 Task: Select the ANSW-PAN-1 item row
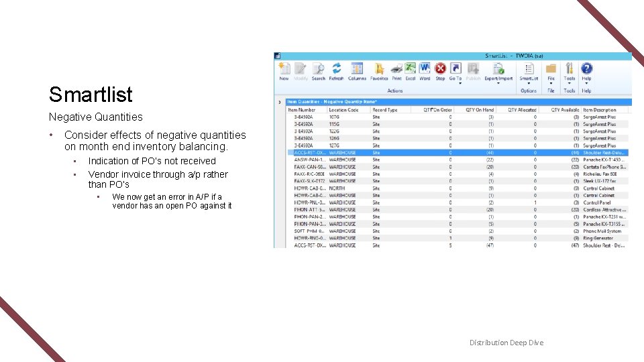458,160
